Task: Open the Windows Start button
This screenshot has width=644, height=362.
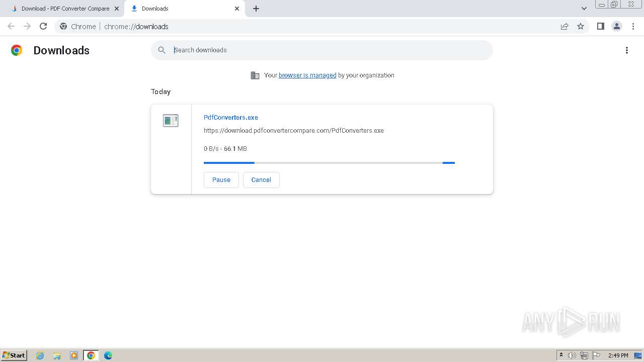Action: pyautogui.click(x=14, y=355)
